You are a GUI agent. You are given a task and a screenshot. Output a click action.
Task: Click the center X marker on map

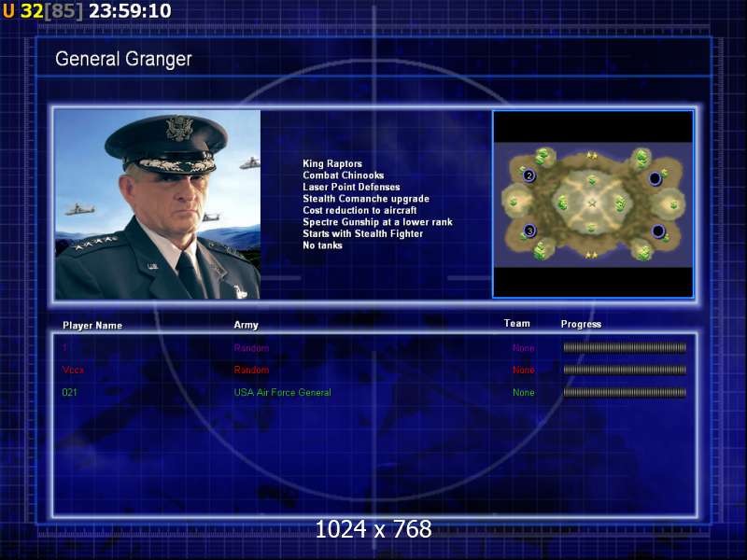592,203
